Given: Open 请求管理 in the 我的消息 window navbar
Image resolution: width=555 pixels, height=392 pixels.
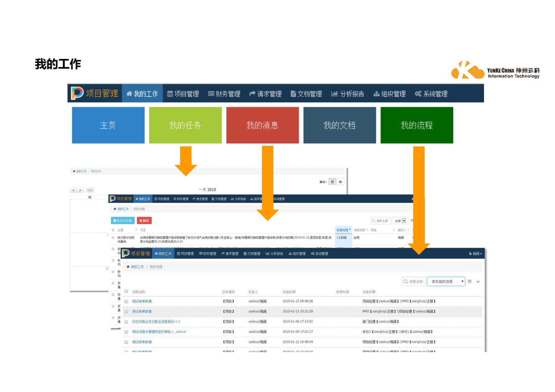Looking at the screenshot, I should (200, 199).
